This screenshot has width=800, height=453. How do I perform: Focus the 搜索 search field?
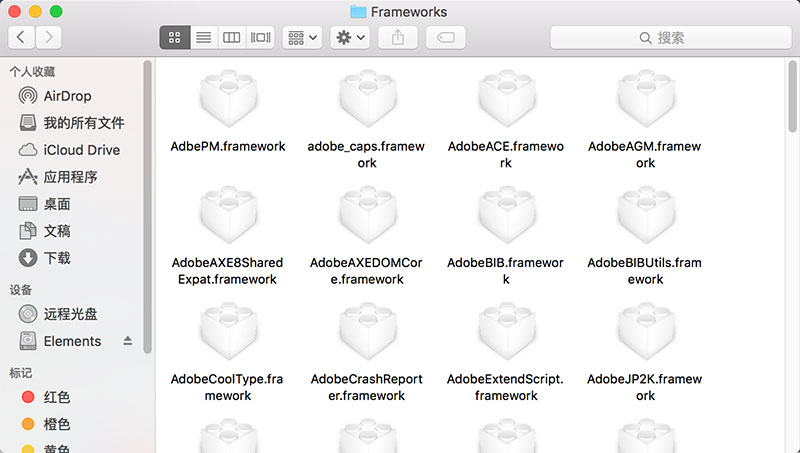[670, 37]
